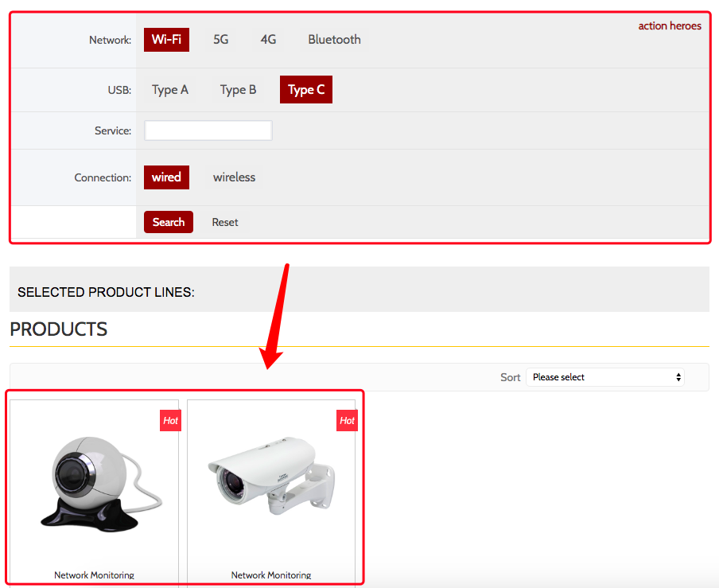Open the action heroes link
Image resolution: width=719 pixels, height=588 pixels.
tap(670, 26)
